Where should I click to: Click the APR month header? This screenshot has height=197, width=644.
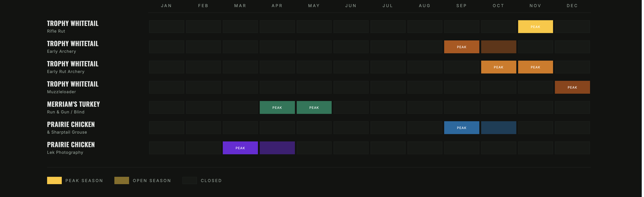tap(277, 6)
